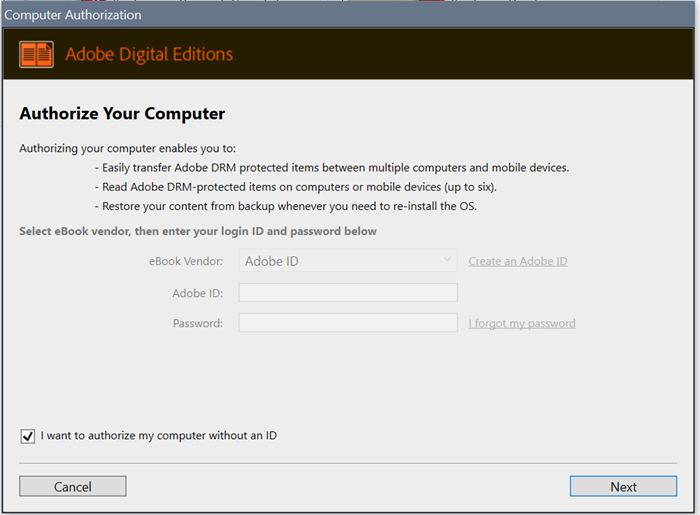The image size is (700, 515).
Task: Open the Create an Adobe ID link
Action: [x=518, y=261]
